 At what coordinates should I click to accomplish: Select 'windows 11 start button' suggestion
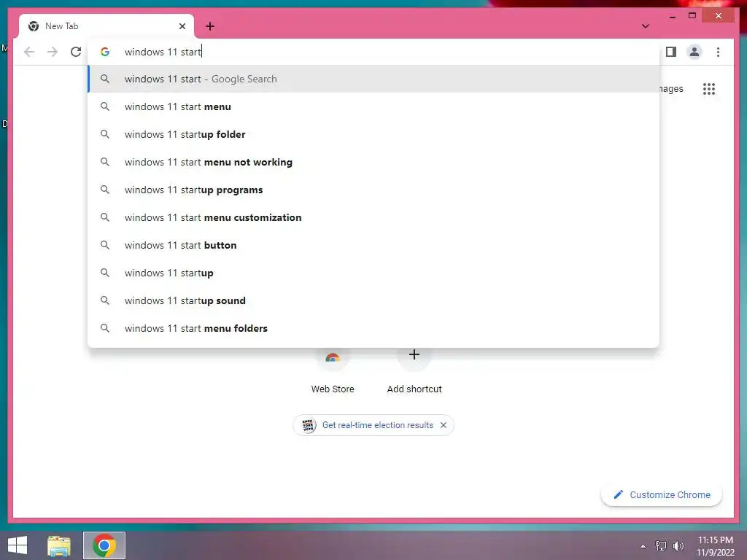373,245
